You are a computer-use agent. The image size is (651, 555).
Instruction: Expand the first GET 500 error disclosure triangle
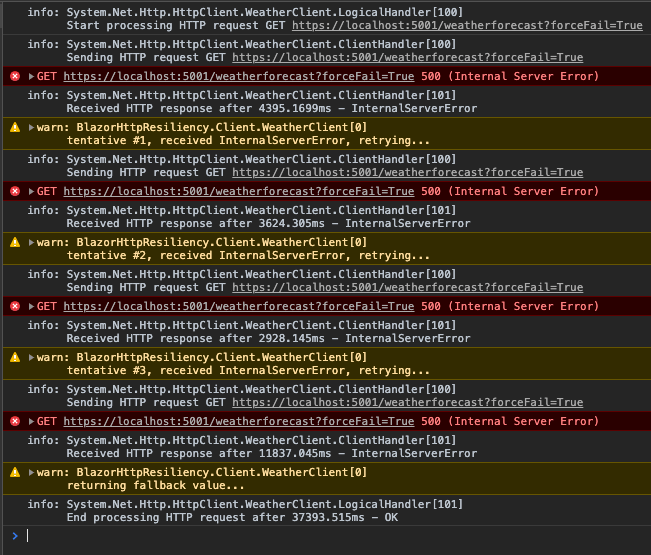[x=30, y=76]
